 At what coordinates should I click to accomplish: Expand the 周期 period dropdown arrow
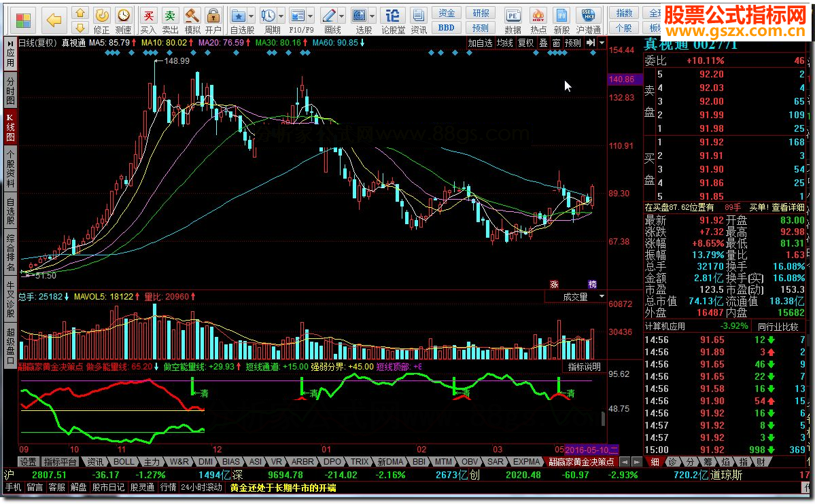(281, 15)
